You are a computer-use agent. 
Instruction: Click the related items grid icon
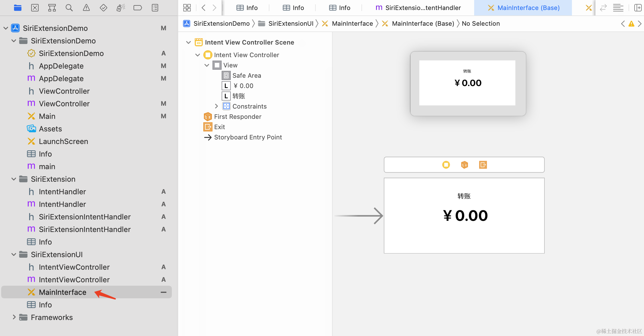[x=187, y=8]
